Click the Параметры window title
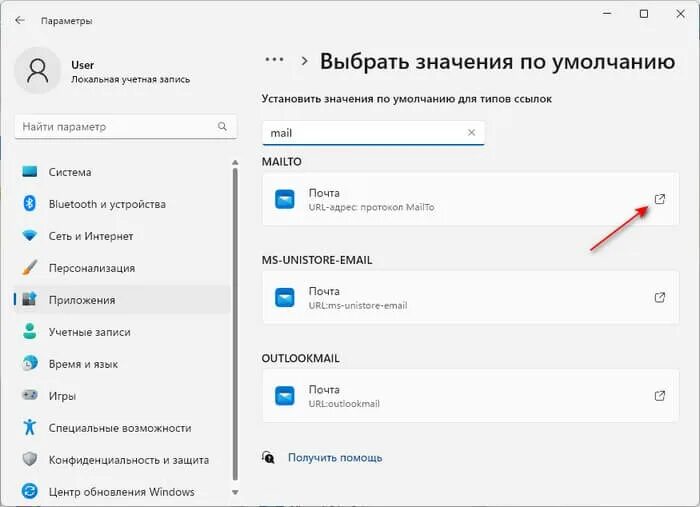Image resolution: width=700 pixels, height=507 pixels. pos(67,21)
